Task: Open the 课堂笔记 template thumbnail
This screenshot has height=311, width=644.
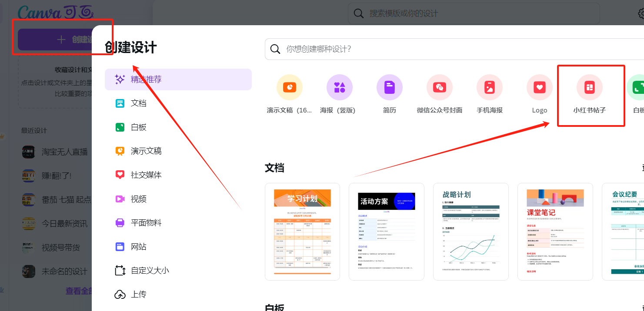Action: [x=555, y=232]
